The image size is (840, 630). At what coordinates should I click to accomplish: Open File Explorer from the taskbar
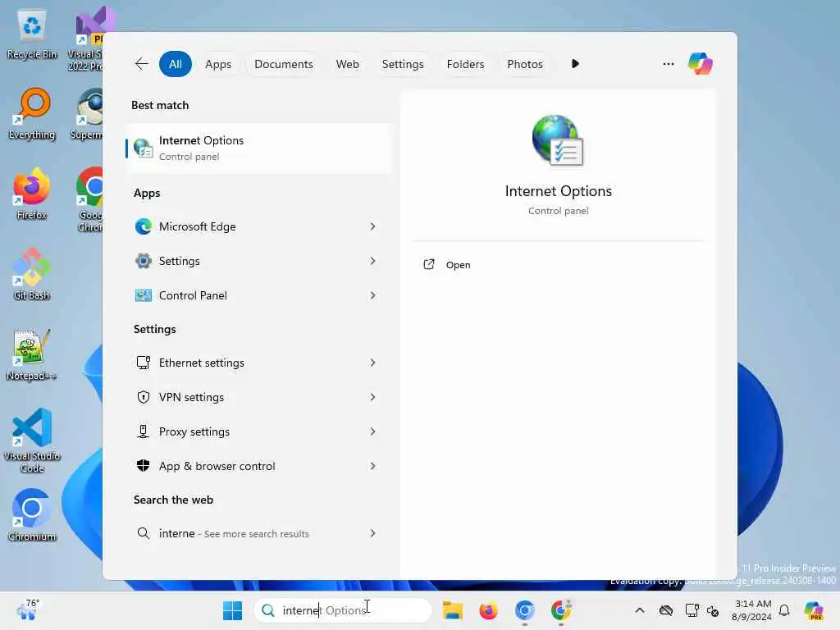(452, 610)
